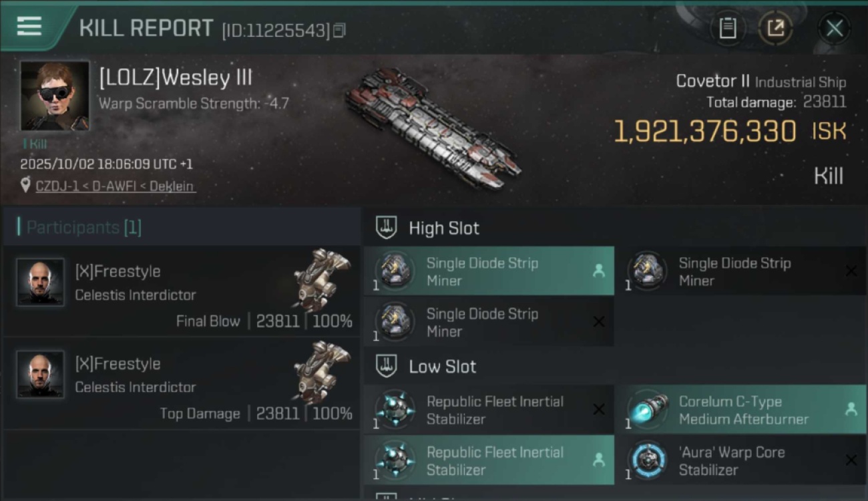Select the Wesley III pilot name
The width and height of the screenshot is (868, 501).
176,77
